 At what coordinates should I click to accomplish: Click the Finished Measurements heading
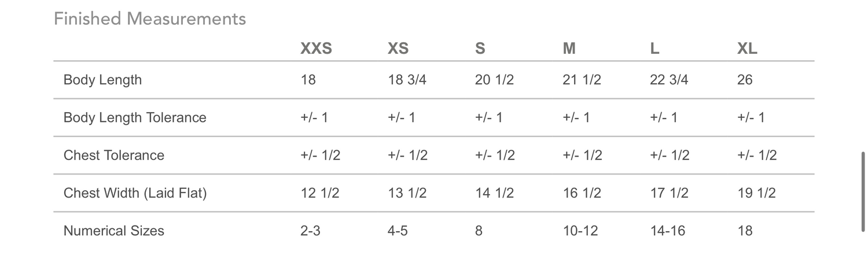coord(150,19)
